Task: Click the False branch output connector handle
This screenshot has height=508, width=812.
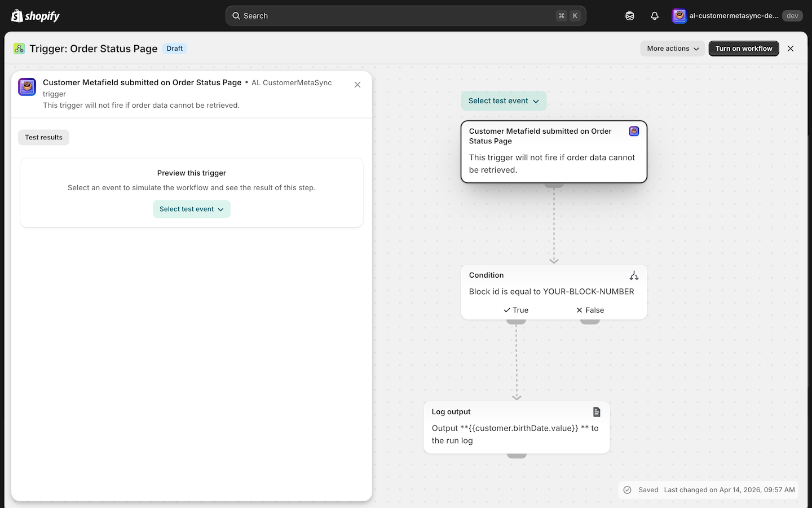Action: point(590,322)
